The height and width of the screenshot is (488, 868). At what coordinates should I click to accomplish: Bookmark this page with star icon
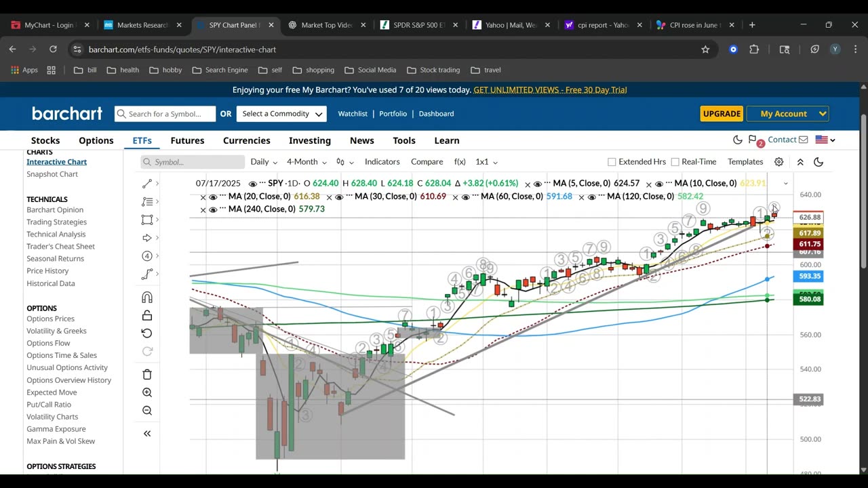705,49
